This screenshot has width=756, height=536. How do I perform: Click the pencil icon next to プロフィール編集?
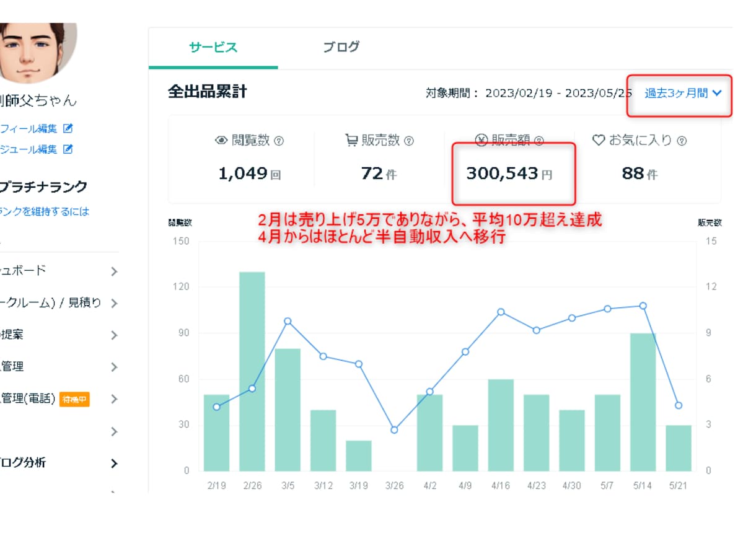click(x=68, y=129)
